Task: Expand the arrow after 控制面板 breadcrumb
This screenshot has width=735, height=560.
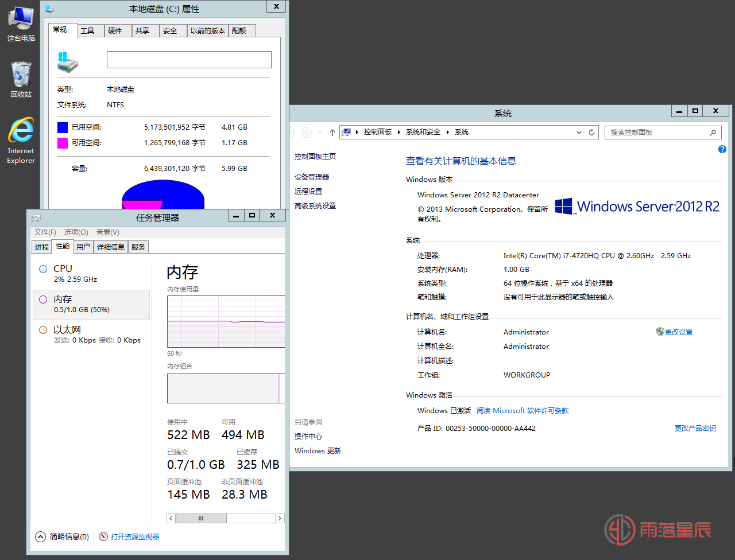Action: tap(399, 133)
